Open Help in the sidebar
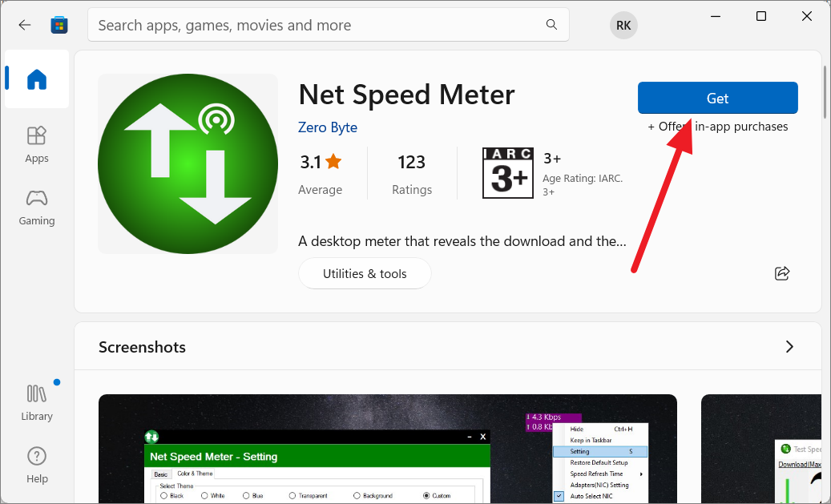The image size is (831, 504). click(37, 466)
